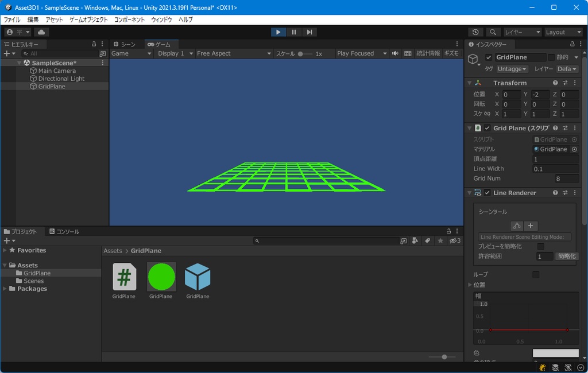The height and width of the screenshot is (373, 588).
Task: Switch to the コンソール tab
Action: point(64,232)
